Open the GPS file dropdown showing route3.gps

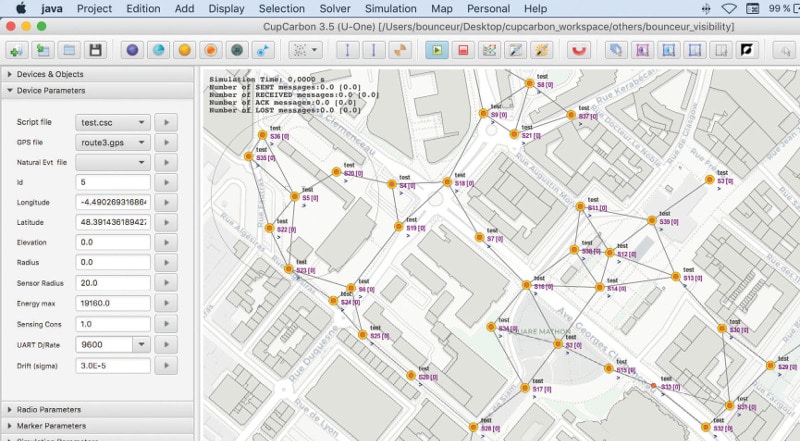[113, 142]
